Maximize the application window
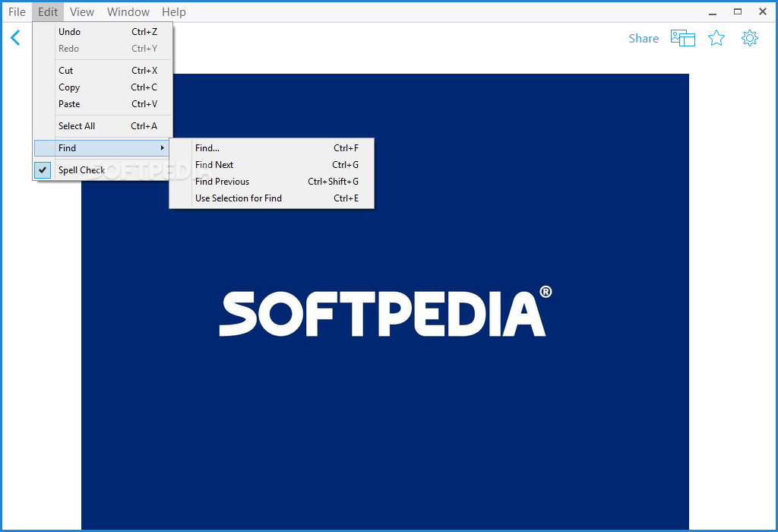Viewport: 778px width, 532px height. pyautogui.click(x=738, y=12)
